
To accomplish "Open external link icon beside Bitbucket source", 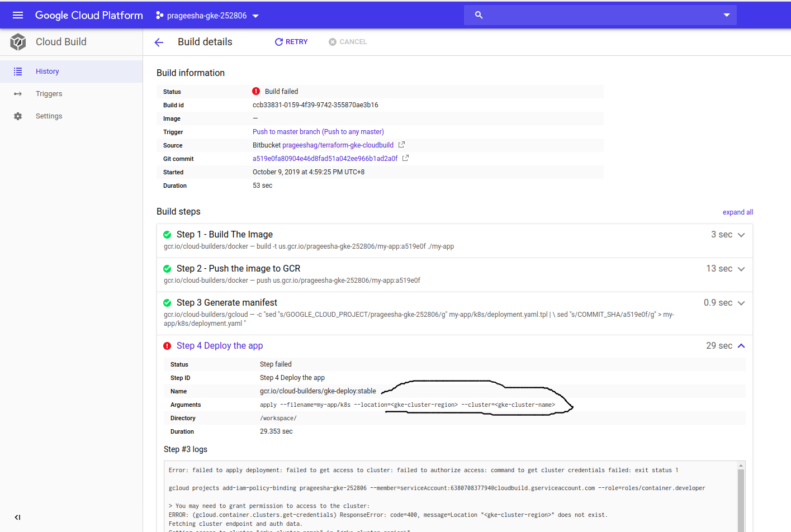I will (x=401, y=145).
